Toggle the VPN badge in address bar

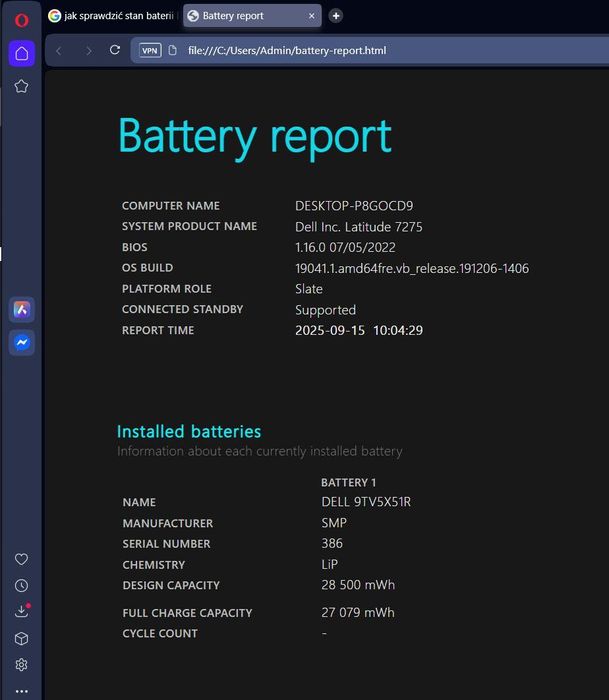pos(150,50)
